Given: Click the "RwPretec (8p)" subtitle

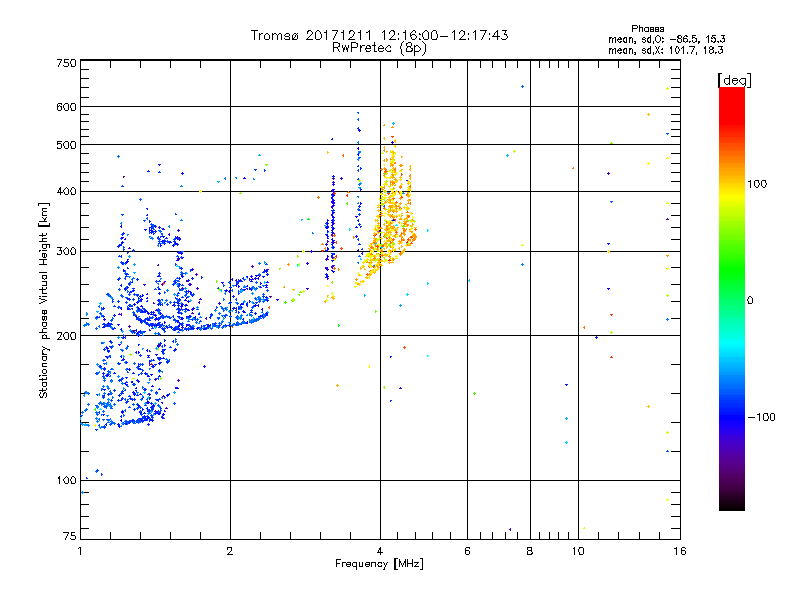Looking at the screenshot, I should point(380,48).
